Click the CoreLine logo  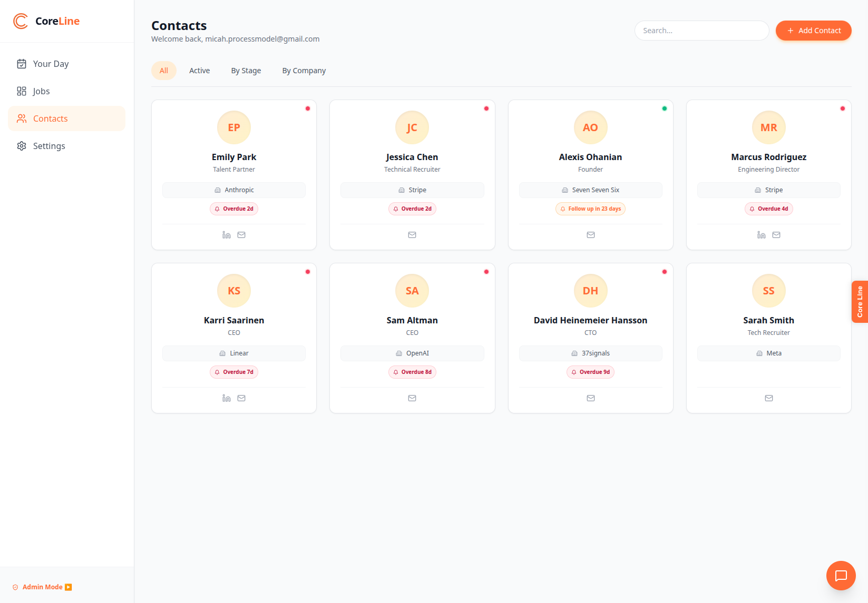click(x=46, y=21)
